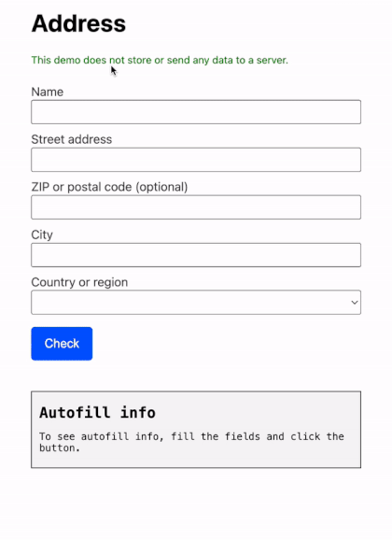392x540 pixels.
Task: Open the Country or region dropdown
Action: tap(196, 303)
